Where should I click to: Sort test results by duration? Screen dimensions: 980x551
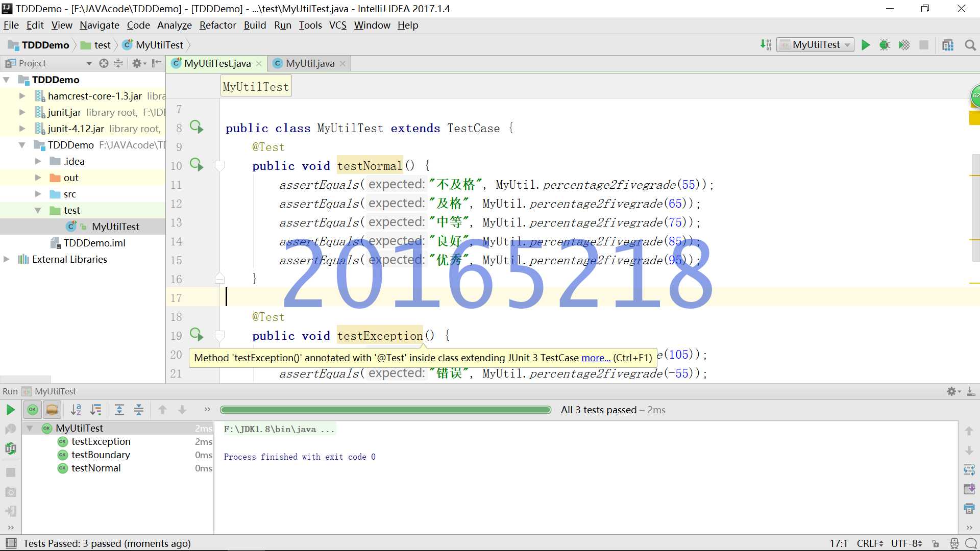(x=95, y=410)
